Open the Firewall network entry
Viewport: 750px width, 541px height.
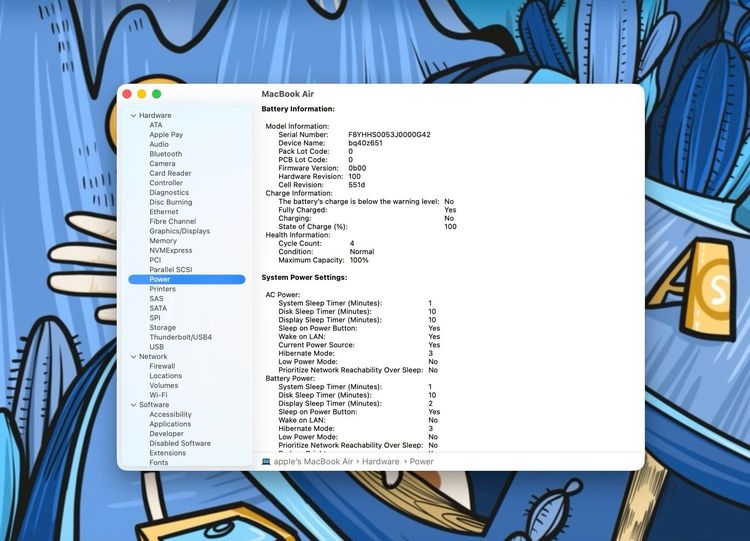162,366
